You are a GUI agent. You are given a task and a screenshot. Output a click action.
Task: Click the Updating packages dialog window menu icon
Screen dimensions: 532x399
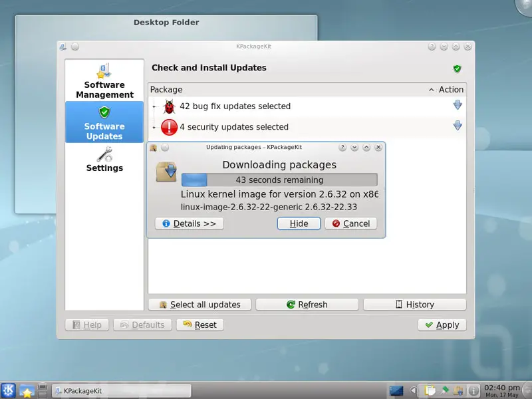click(x=154, y=148)
